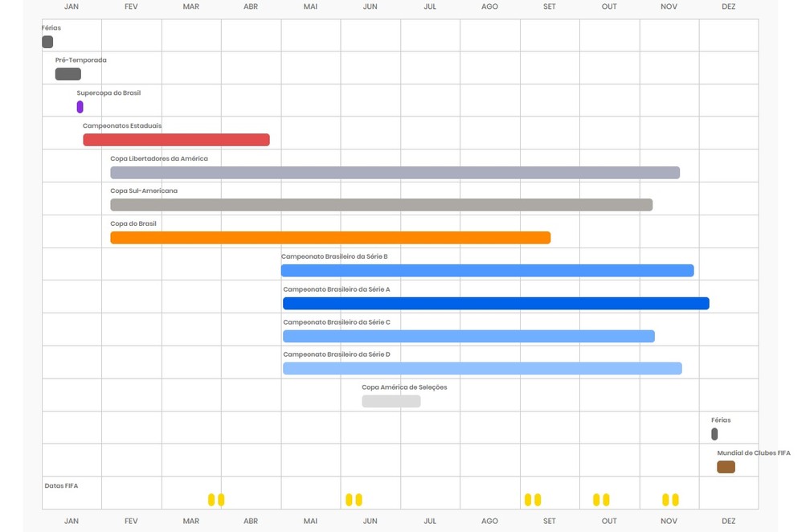Viewport: 810px width, 532px height.
Task: Click the light blue Série D bar
Action: (x=482, y=369)
